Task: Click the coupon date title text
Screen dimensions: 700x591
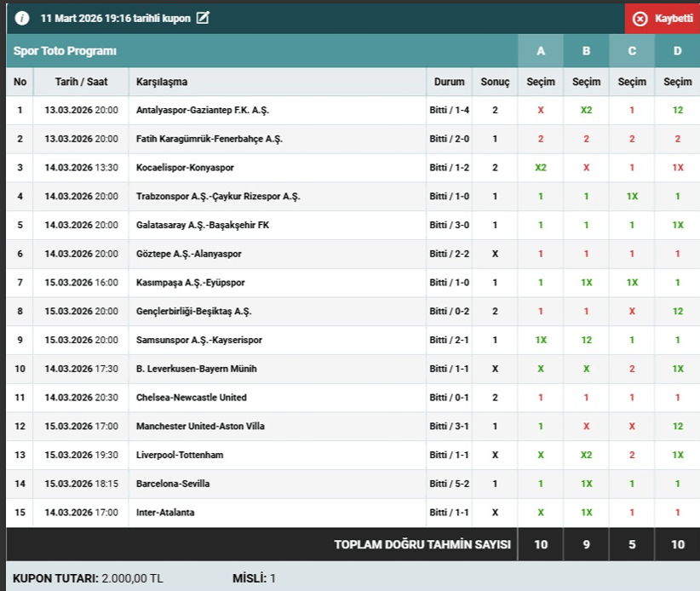Action: pos(114,18)
